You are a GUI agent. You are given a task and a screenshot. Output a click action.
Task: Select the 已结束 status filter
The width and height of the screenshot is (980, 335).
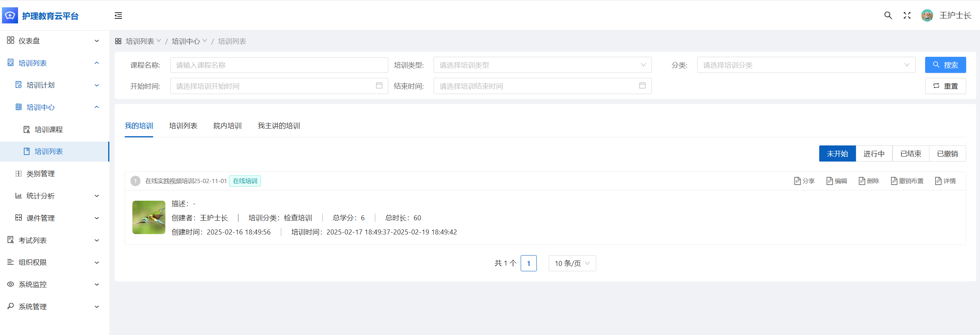tap(911, 154)
